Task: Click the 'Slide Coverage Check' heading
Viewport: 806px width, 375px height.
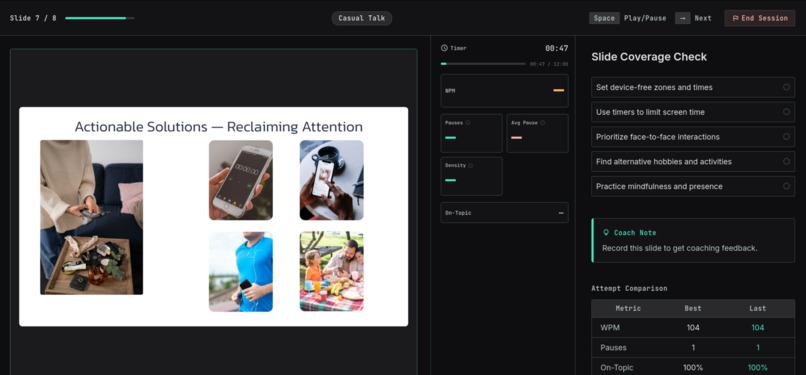Action: (649, 57)
